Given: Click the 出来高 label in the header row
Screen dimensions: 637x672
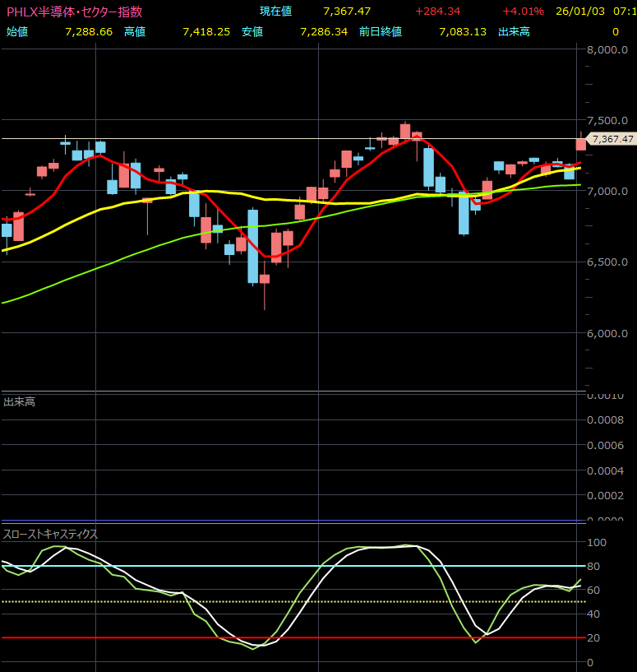Looking at the screenshot, I should click(514, 31).
